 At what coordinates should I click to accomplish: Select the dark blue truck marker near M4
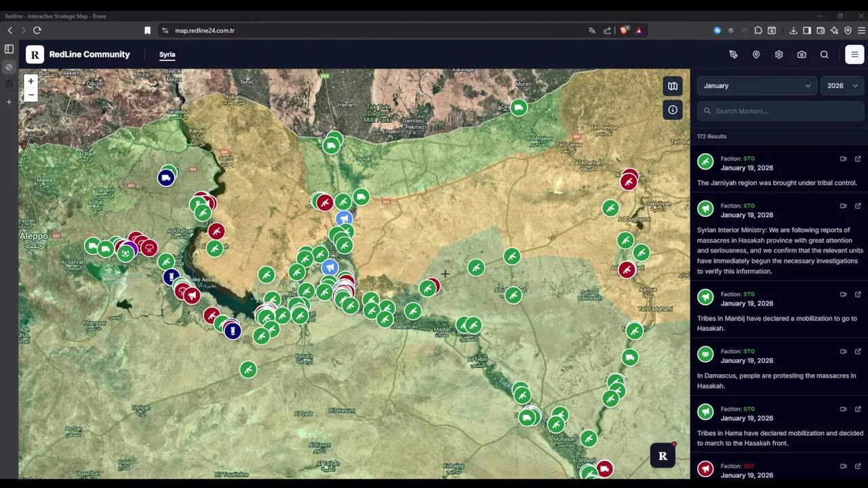tap(166, 178)
